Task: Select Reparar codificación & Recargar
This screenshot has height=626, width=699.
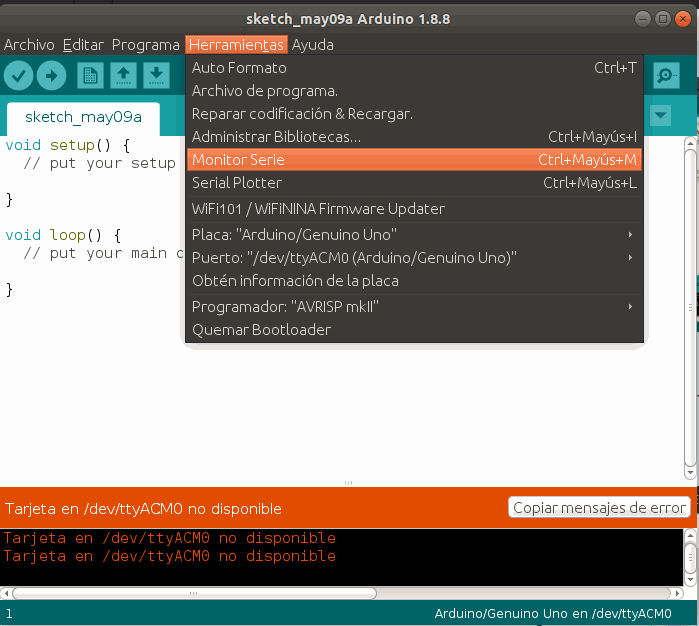Action: point(414,114)
